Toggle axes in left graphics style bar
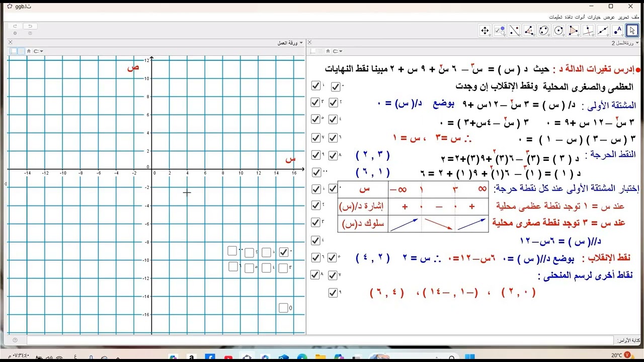Viewport: 644px width, 362px height. (x=14, y=51)
